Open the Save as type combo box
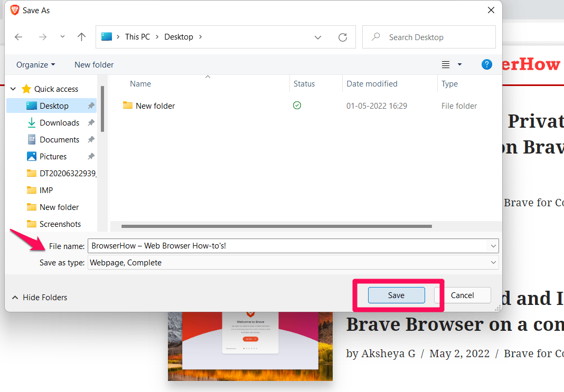Image resolution: width=564 pixels, height=392 pixels. point(293,263)
